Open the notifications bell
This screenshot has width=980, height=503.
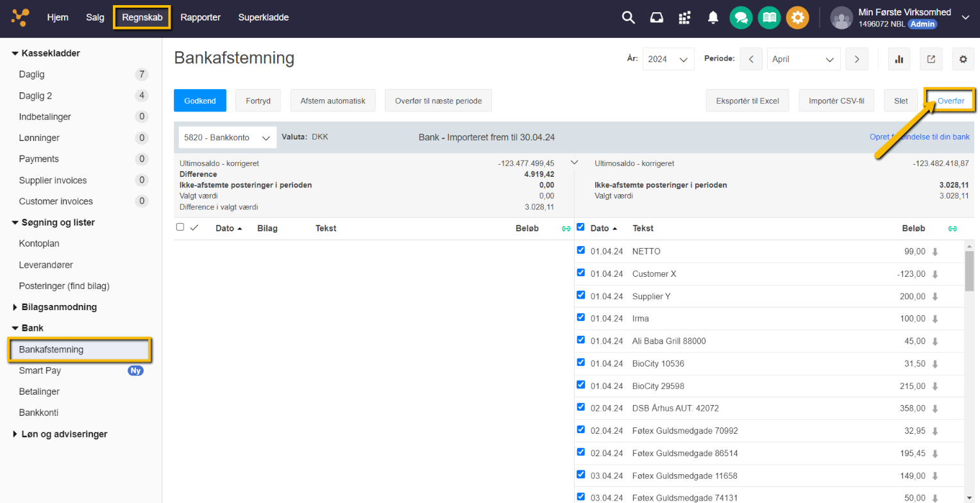713,17
